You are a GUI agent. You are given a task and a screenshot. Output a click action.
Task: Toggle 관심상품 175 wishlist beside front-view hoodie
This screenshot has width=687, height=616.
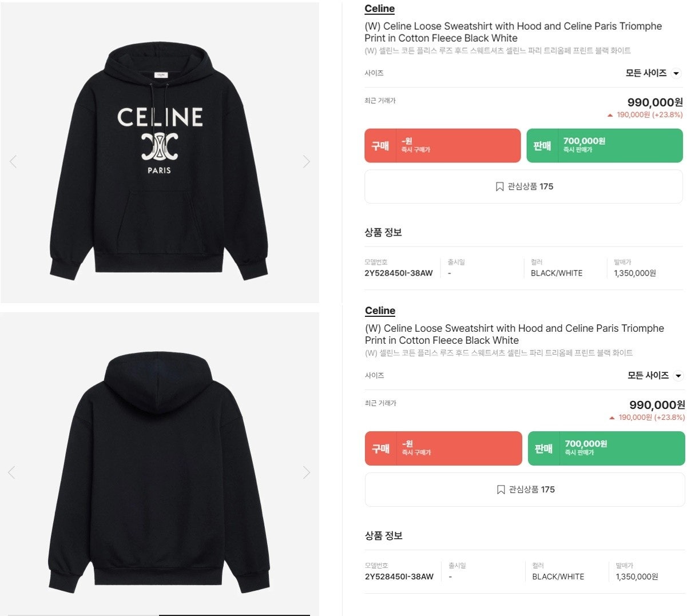tap(523, 186)
